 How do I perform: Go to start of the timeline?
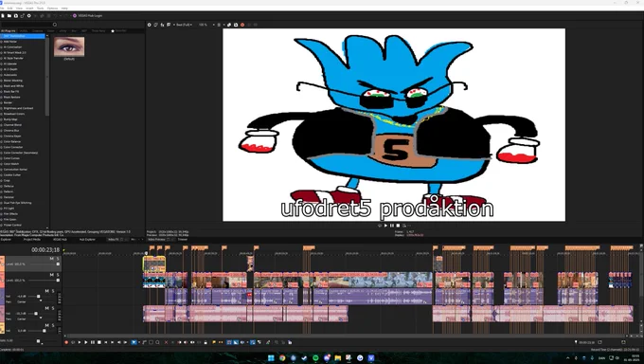pyautogui.click(x=105, y=342)
